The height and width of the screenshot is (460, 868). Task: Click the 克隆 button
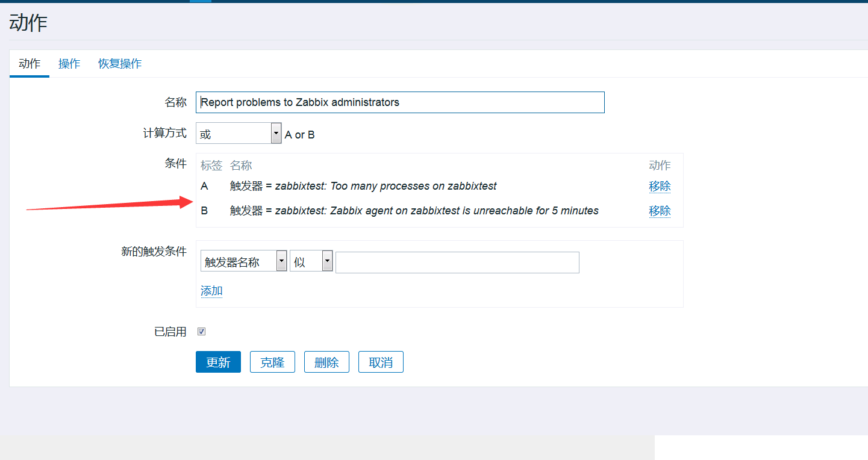pyautogui.click(x=272, y=362)
